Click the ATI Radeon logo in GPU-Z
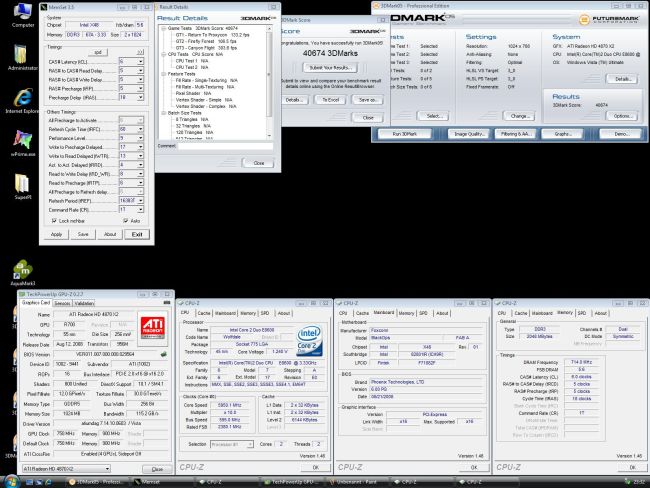The height and width of the screenshot is (488, 650). (x=152, y=328)
